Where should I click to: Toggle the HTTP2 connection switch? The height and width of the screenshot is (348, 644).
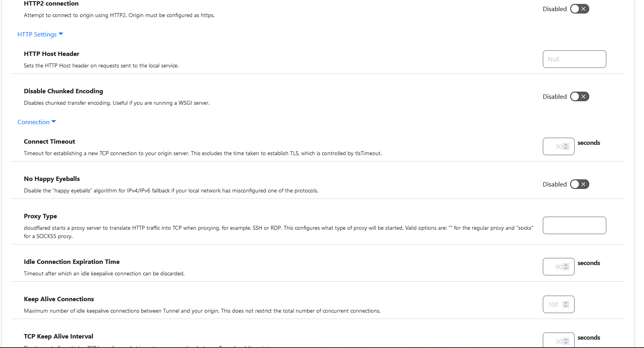click(579, 9)
